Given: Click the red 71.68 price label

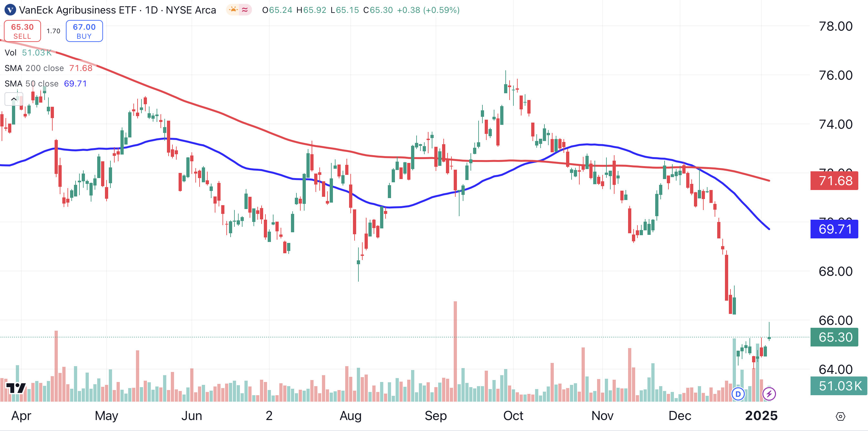Looking at the screenshot, I should tap(834, 181).
